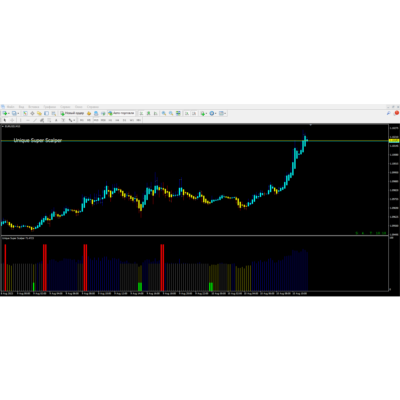This screenshot has width=400, height=400.
Task: Toggle chart Auto Scroll button
Action: [x=187, y=113]
